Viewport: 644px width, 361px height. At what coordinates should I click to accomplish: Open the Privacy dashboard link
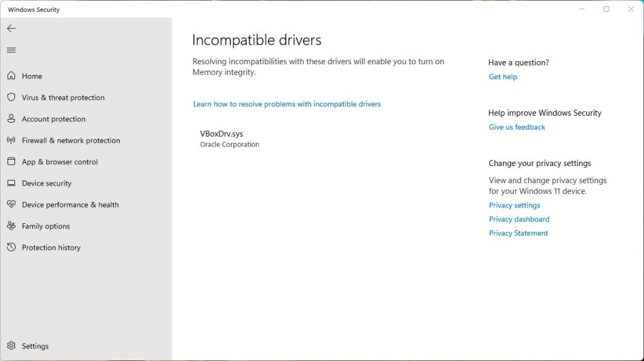point(519,219)
